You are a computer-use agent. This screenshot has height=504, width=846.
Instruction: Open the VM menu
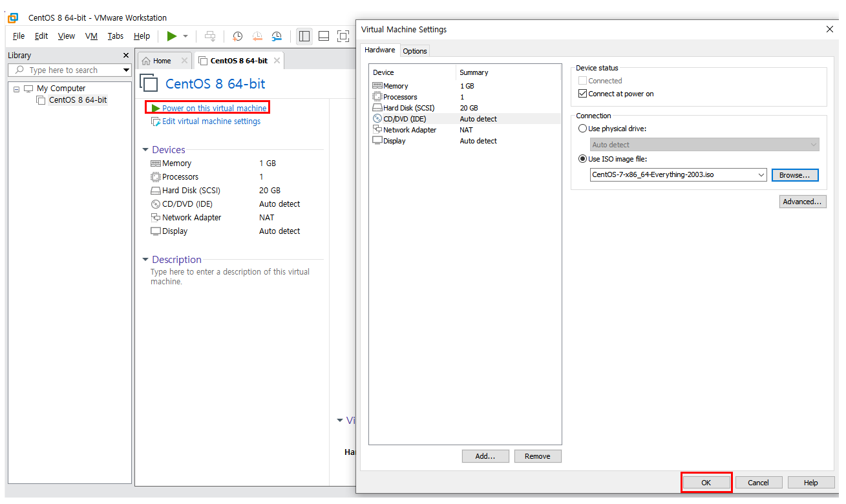point(91,36)
